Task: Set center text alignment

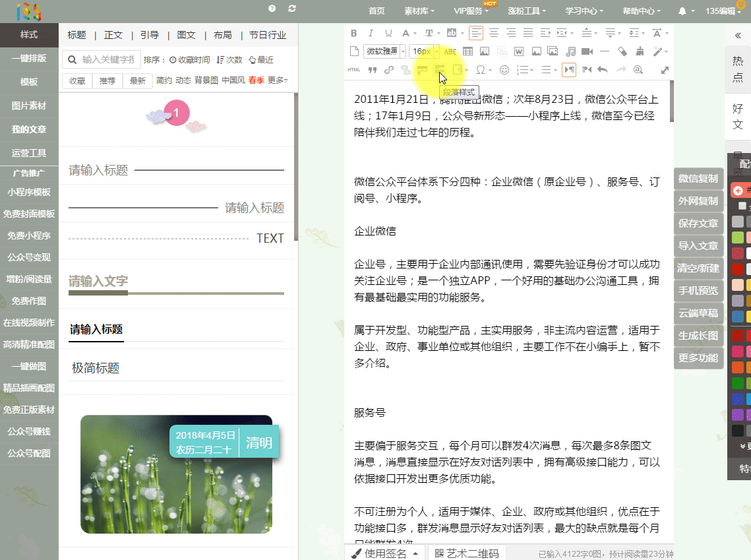Action: (x=494, y=33)
